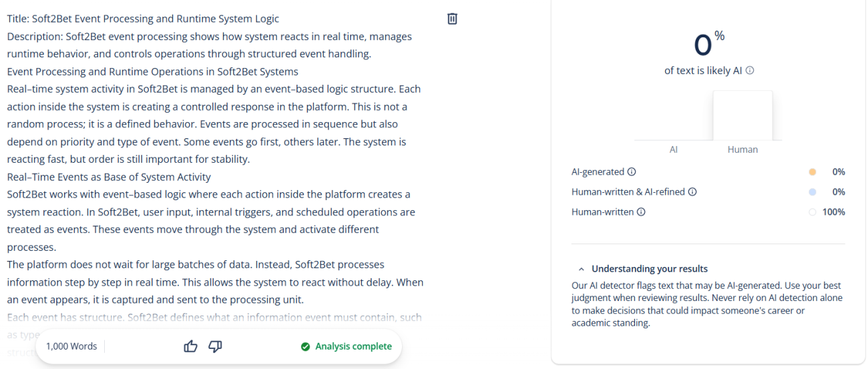Image resolution: width=868 pixels, height=369 pixels.
Task: Give thumbs down feedback
Action: [x=215, y=346]
